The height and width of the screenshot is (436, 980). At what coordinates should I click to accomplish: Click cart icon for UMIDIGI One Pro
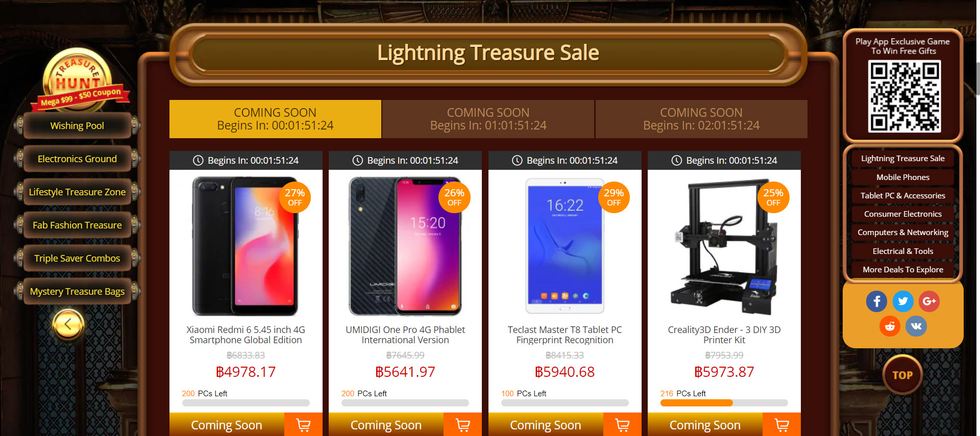[463, 425]
